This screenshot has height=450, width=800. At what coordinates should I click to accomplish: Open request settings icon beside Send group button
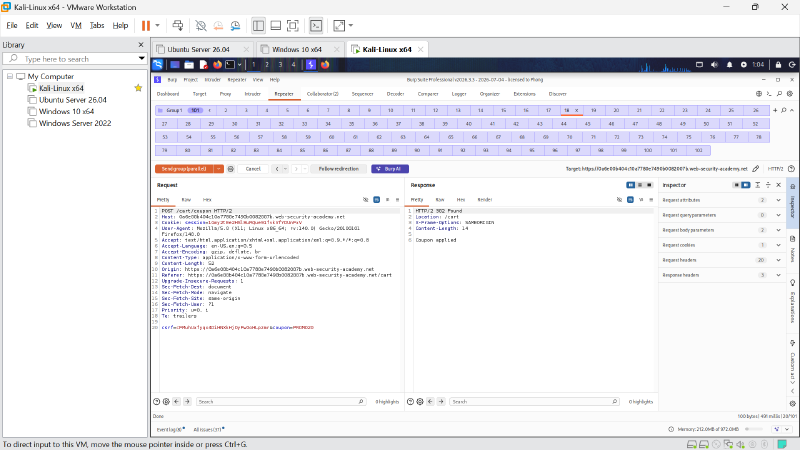click(231, 169)
